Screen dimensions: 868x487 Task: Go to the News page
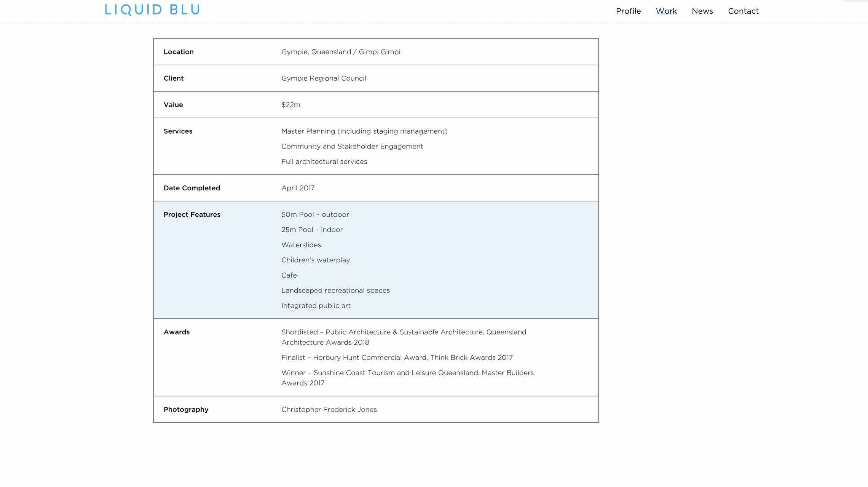(702, 11)
